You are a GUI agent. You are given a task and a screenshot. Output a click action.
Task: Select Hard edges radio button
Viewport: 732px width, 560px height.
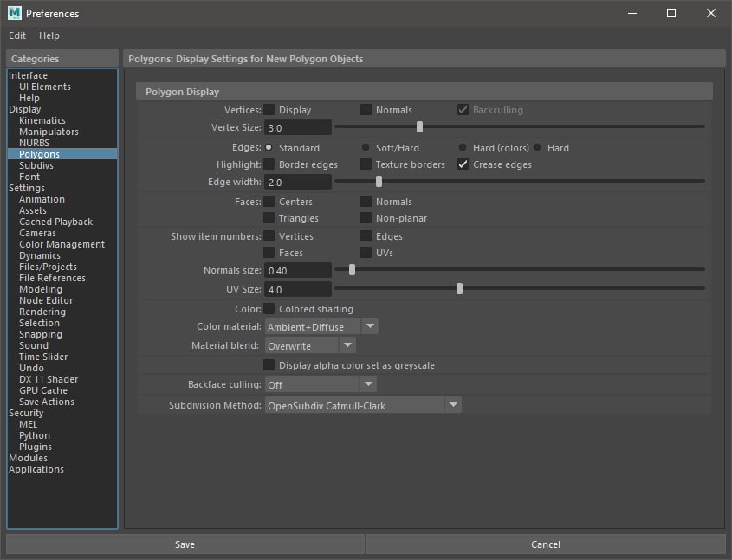[x=537, y=147]
